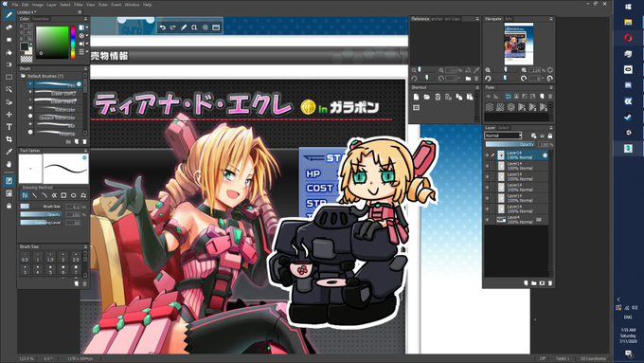This screenshot has width=644, height=363.
Task: Rotate canvas right in Navigator panel
Action: click(524, 78)
